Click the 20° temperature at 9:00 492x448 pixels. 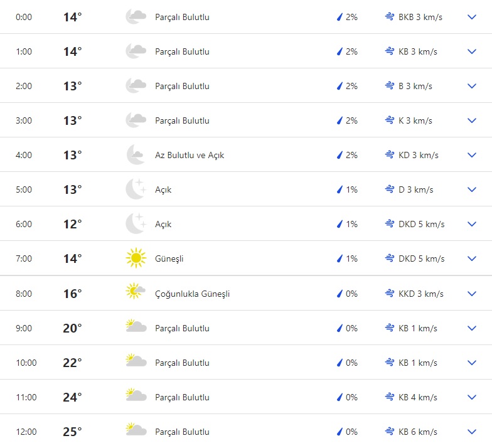coord(72,328)
